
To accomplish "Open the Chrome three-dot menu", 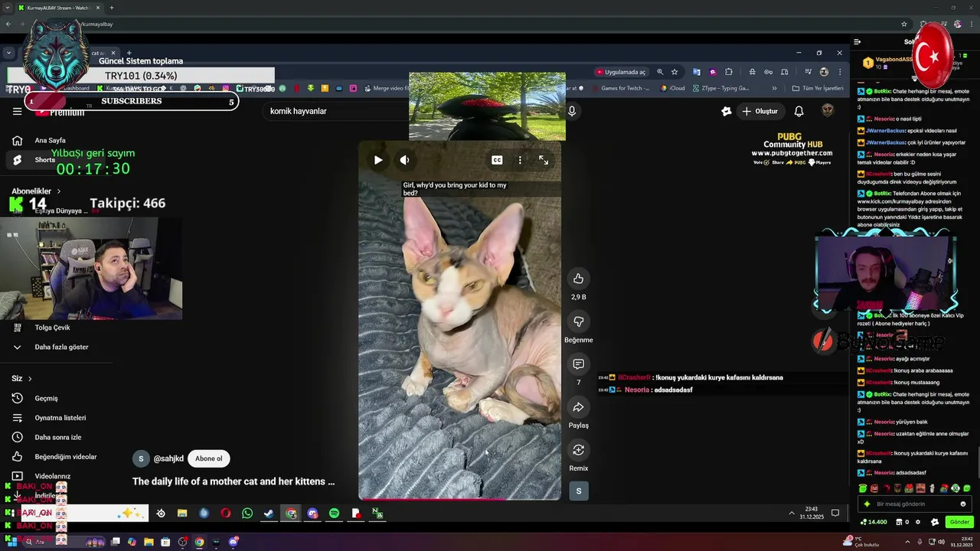I will pos(839,72).
